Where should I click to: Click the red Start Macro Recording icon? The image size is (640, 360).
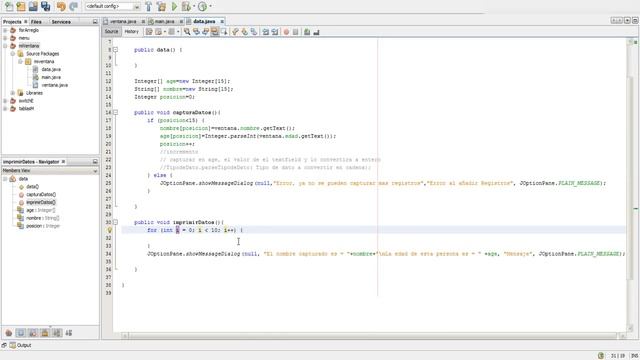(x=287, y=32)
